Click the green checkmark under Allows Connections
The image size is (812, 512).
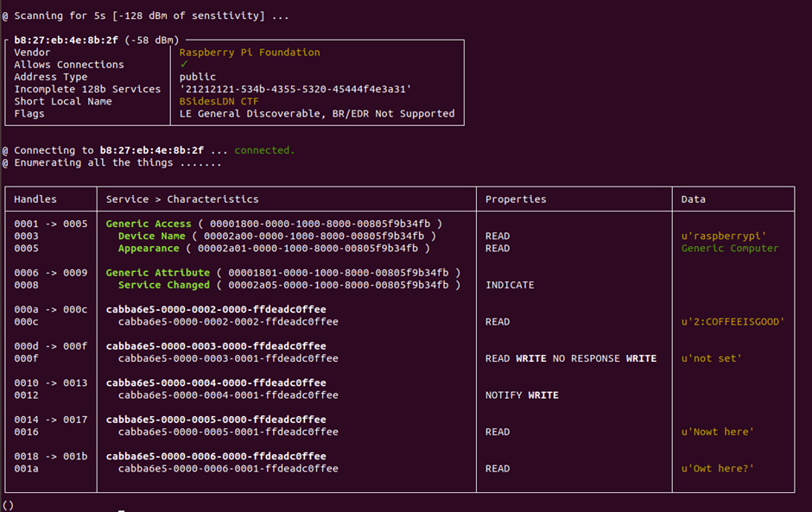point(184,64)
